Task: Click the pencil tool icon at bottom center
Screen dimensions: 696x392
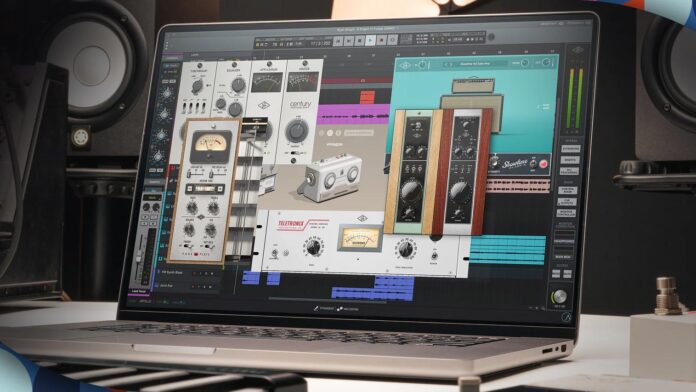Action: tap(316, 308)
